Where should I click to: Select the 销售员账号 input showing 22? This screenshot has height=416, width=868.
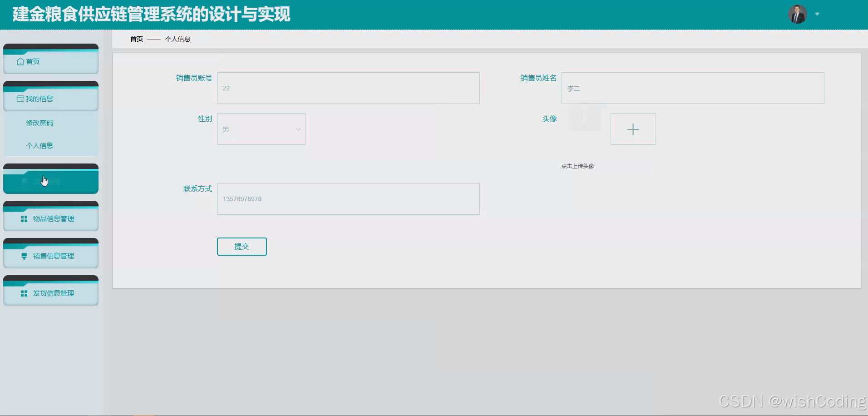pos(348,88)
